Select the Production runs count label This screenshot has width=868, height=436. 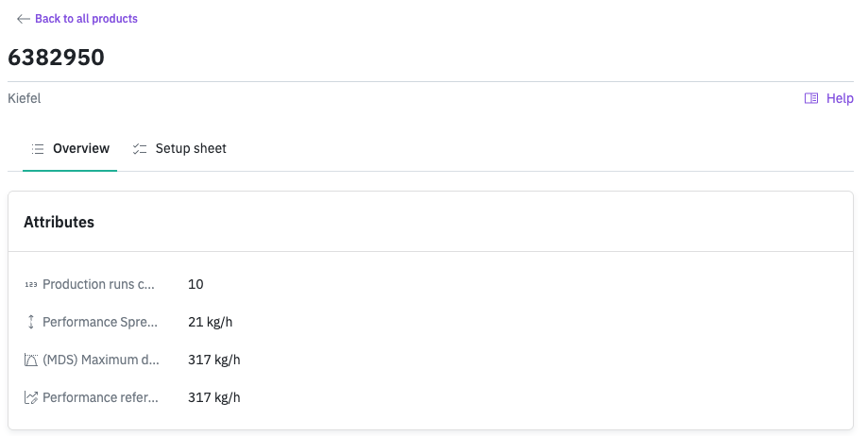(98, 285)
